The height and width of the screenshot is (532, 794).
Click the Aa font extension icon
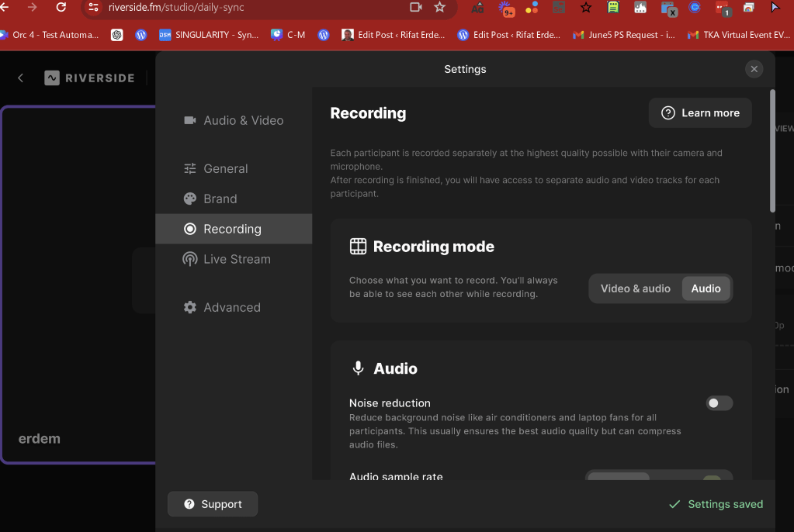477,8
